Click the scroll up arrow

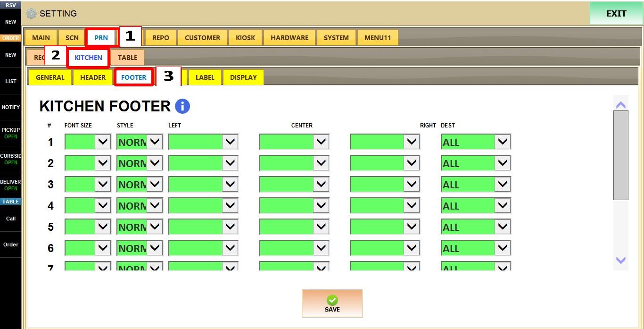coord(621,105)
